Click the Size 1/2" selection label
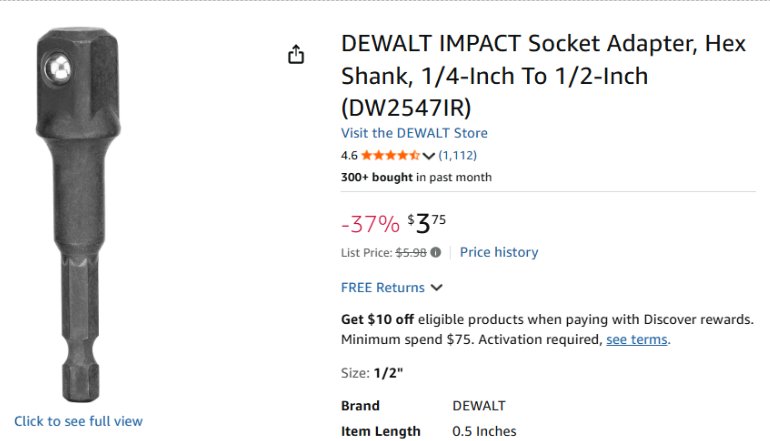The height and width of the screenshot is (441, 770). pos(372,373)
